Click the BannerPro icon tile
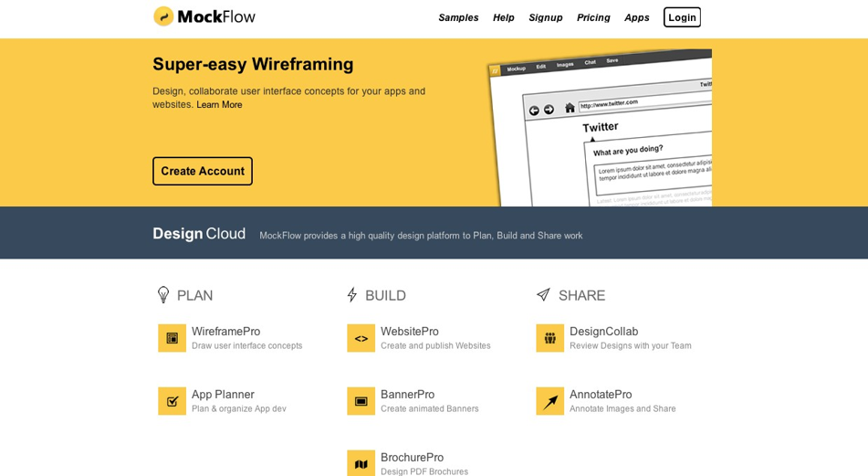868x476 pixels. [361, 401]
